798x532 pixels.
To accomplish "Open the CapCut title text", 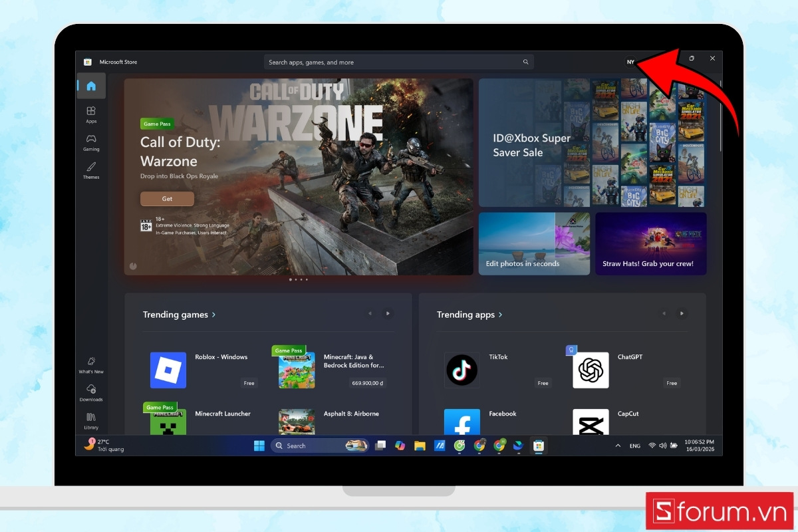I will pyautogui.click(x=628, y=414).
